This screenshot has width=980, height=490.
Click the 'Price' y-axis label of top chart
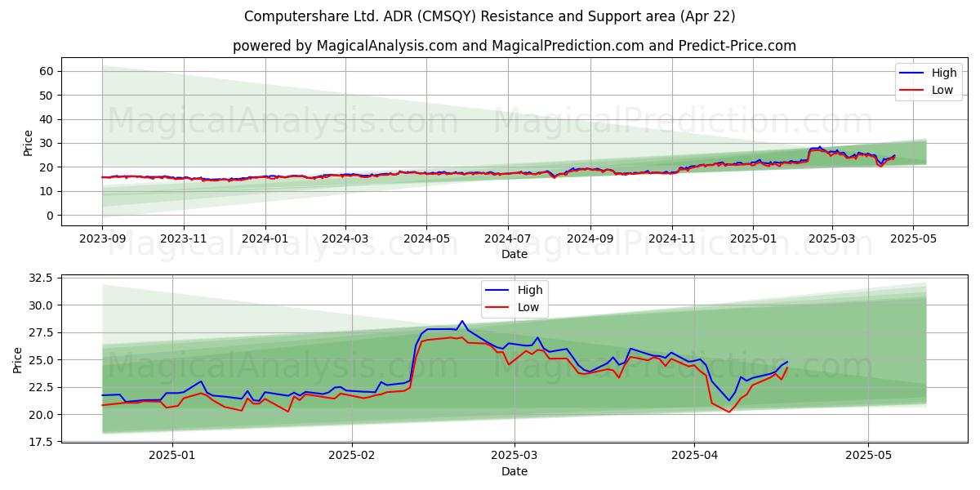click(x=29, y=143)
